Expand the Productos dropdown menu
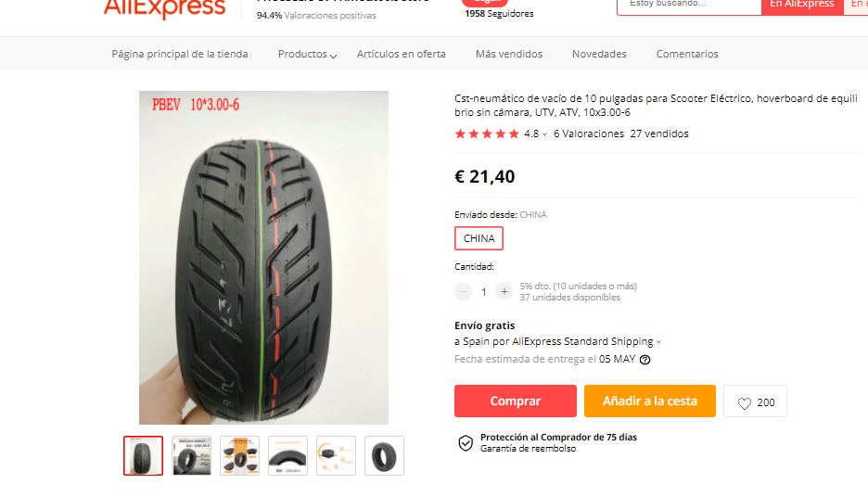The height and width of the screenshot is (497, 868). point(307,54)
